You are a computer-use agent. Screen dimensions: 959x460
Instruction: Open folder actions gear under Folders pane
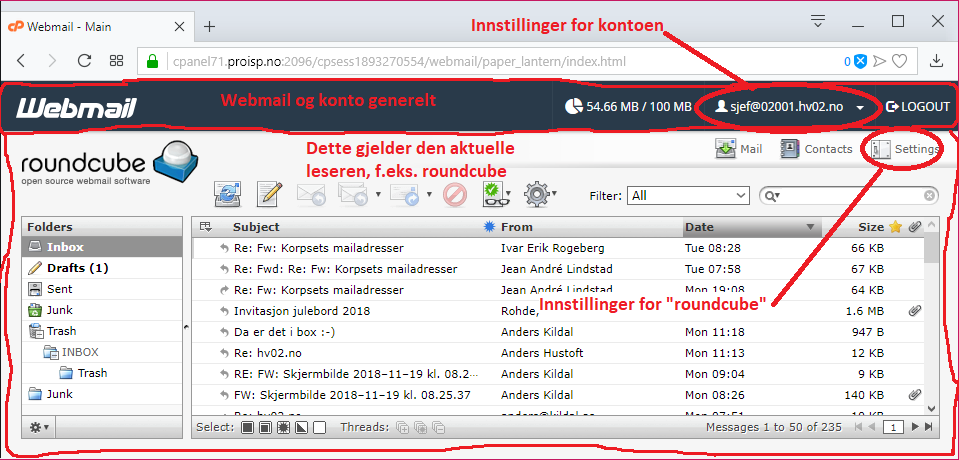[40, 427]
